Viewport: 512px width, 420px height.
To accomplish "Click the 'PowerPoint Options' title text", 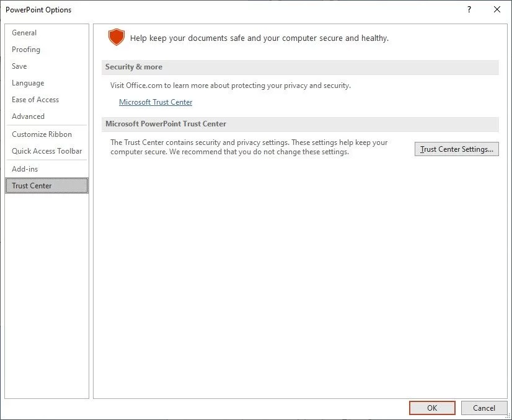I will coord(38,10).
